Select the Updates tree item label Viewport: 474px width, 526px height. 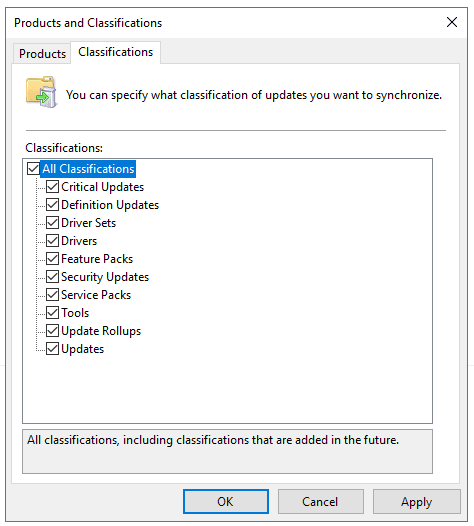pyautogui.click(x=83, y=349)
